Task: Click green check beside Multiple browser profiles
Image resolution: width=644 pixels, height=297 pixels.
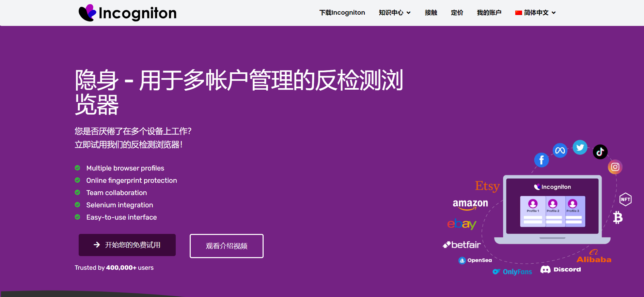Action: pyautogui.click(x=77, y=168)
